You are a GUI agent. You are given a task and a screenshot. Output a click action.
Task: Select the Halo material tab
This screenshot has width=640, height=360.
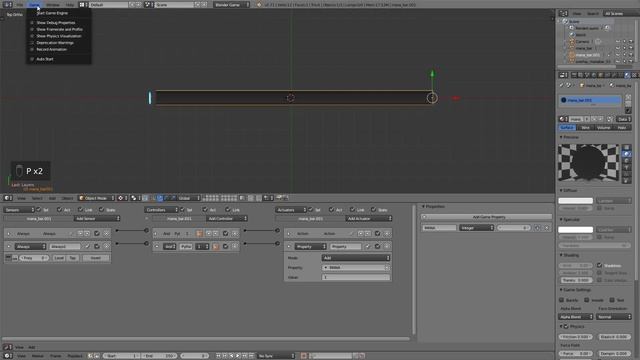(x=622, y=128)
